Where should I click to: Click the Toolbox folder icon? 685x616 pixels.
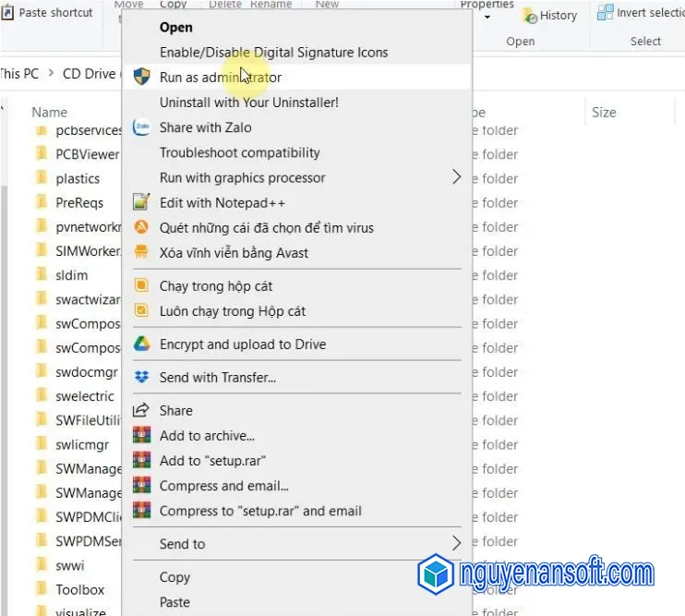coord(41,589)
